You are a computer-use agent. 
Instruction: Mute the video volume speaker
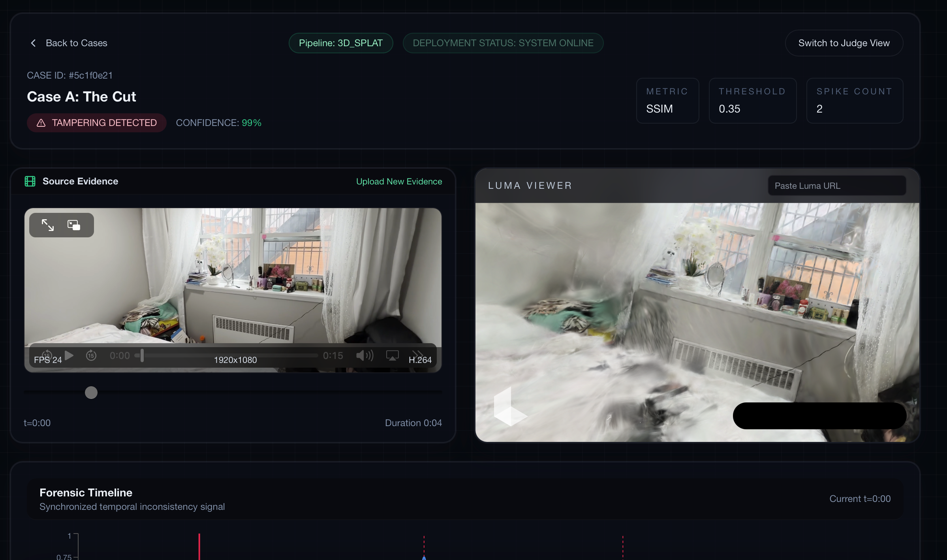click(365, 355)
